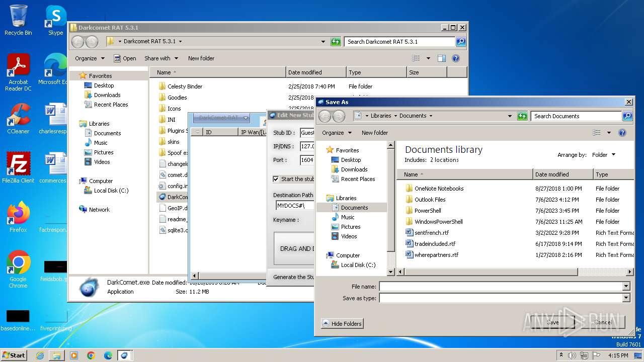The image size is (644, 362).
Task: Click Chrome icon in the taskbar
Action: coord(91,355)
